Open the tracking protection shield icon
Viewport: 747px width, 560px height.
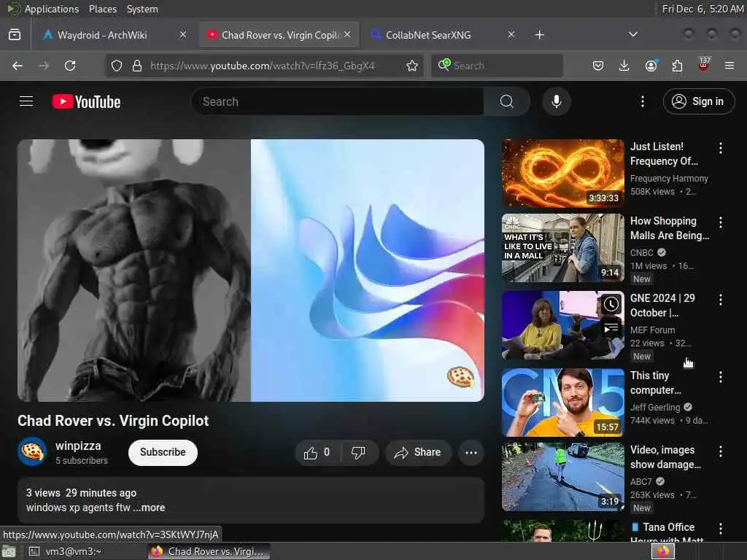tap(117, 66)
